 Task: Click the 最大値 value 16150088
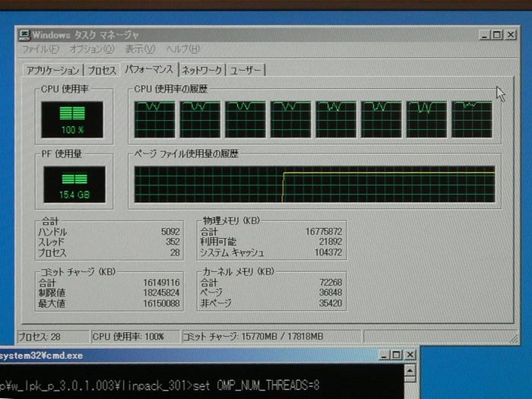161,303
